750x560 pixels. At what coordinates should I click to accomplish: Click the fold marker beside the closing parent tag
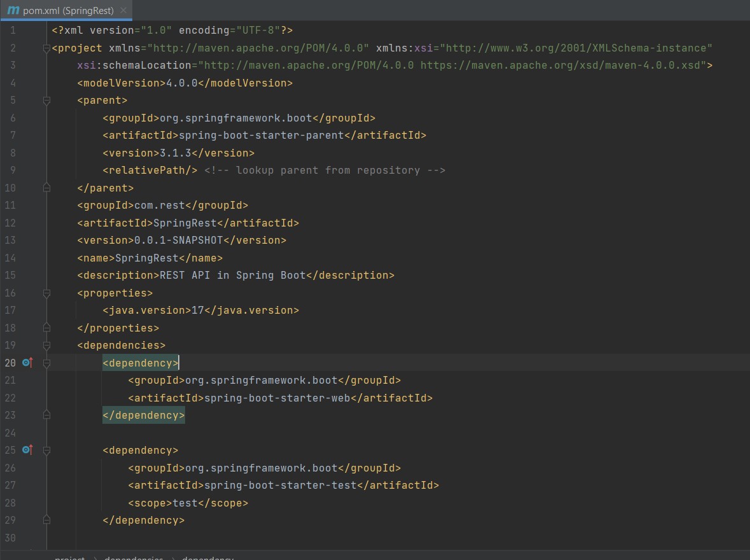[x=46, y=188]
